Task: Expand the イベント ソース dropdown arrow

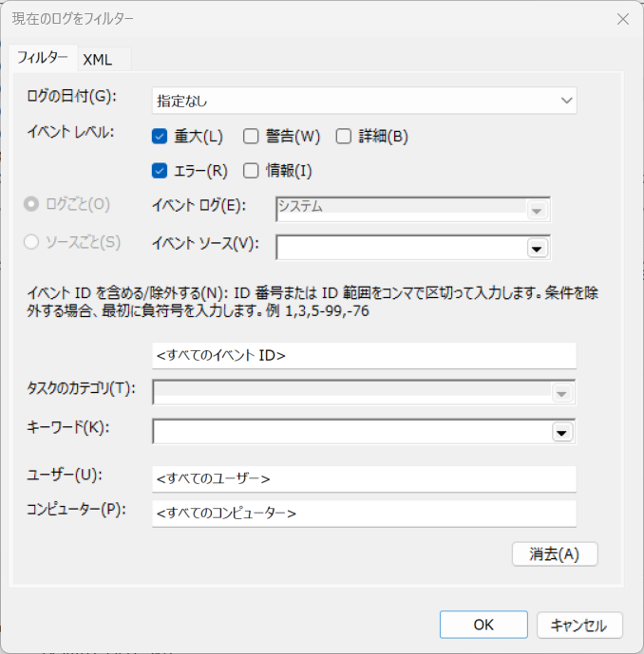Action: tap(538, 248)
